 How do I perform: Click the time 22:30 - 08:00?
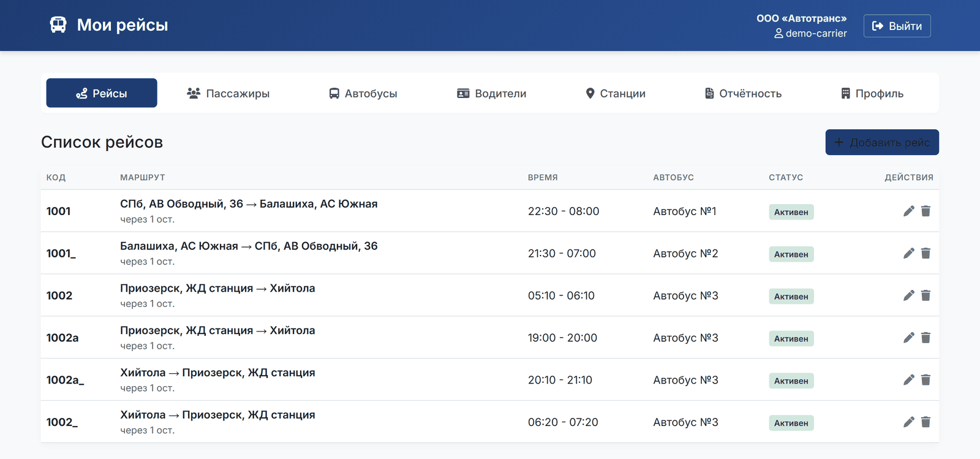click(563, 211)
